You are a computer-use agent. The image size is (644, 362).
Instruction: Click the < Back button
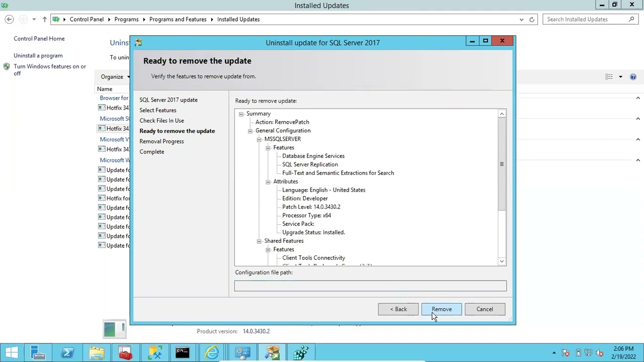click(398, 309)
